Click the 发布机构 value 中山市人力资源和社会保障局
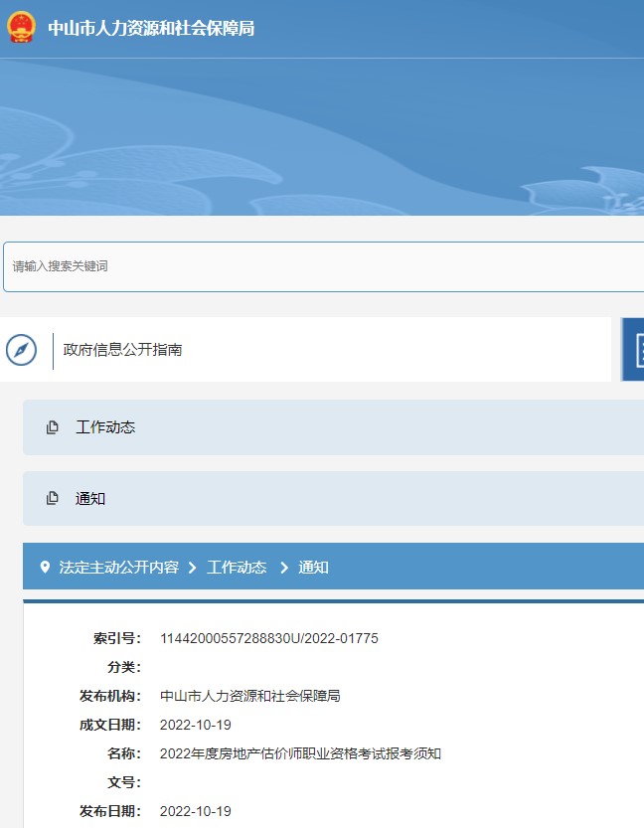This screenshot has height=828, width=644. tap(249, 696)
